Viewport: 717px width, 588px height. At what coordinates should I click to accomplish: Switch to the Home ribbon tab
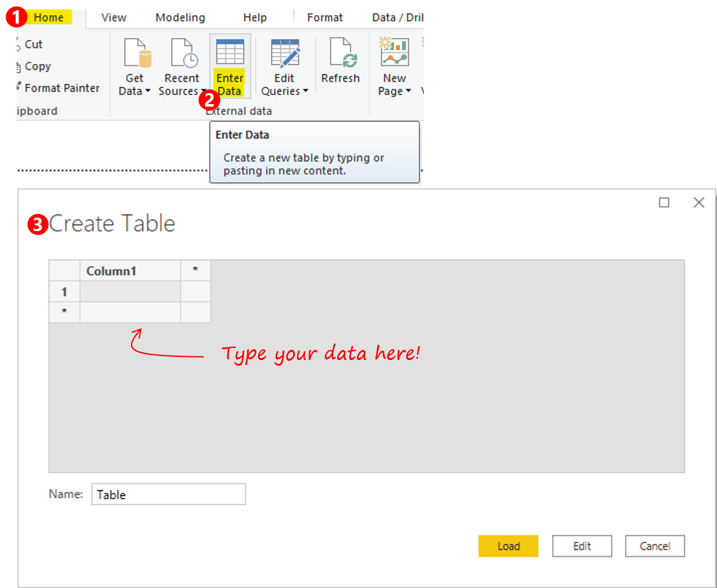[x=49, y=17]
